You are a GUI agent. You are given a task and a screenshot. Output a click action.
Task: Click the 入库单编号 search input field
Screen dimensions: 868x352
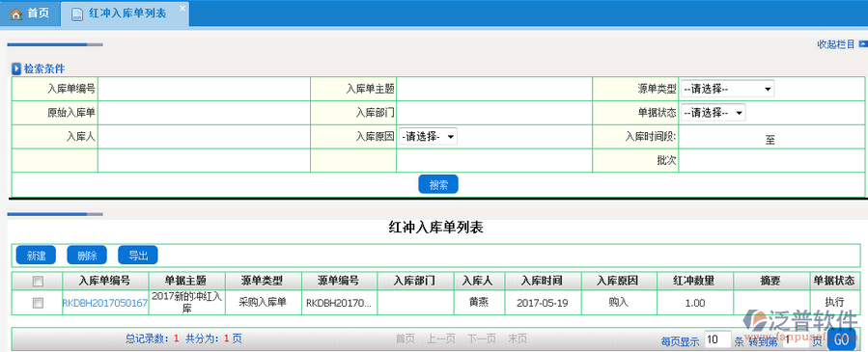tap(204, 89)
